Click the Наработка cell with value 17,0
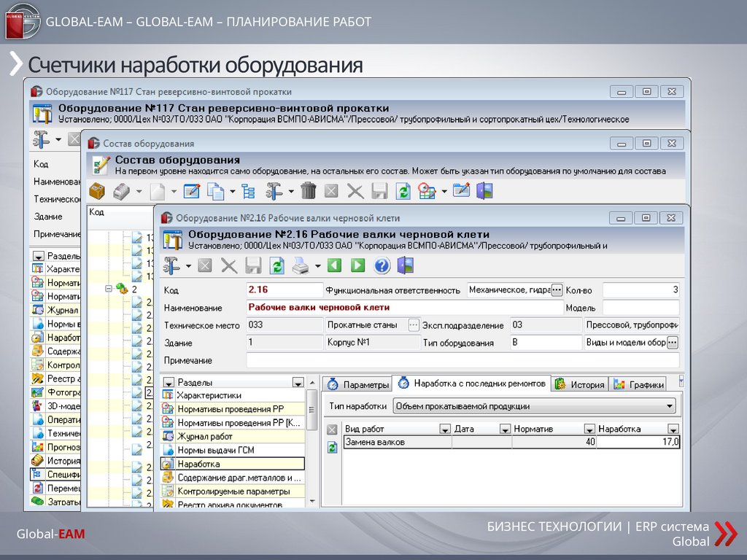This screenshot has width=747, height=560. point(638,442)
